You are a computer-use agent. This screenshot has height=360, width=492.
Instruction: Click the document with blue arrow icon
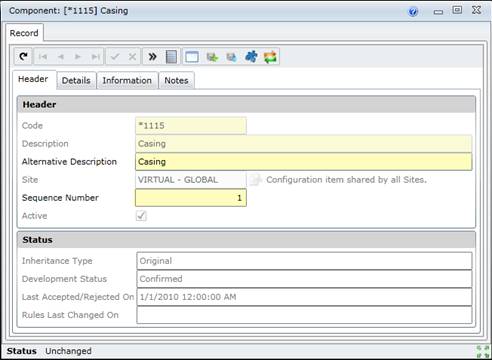click(231, 57)
